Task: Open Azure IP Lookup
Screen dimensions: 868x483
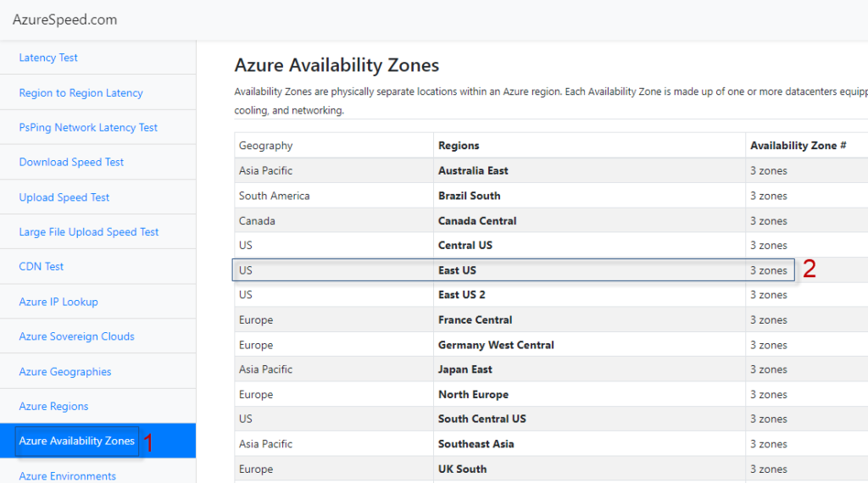Action: coord(58,302)
